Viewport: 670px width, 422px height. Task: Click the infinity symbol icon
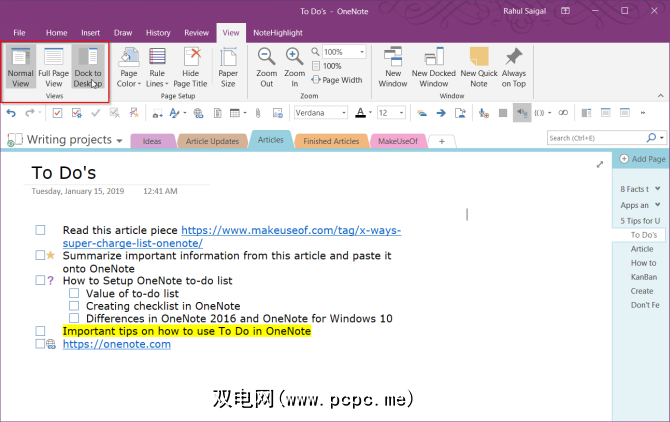(563, 113)
